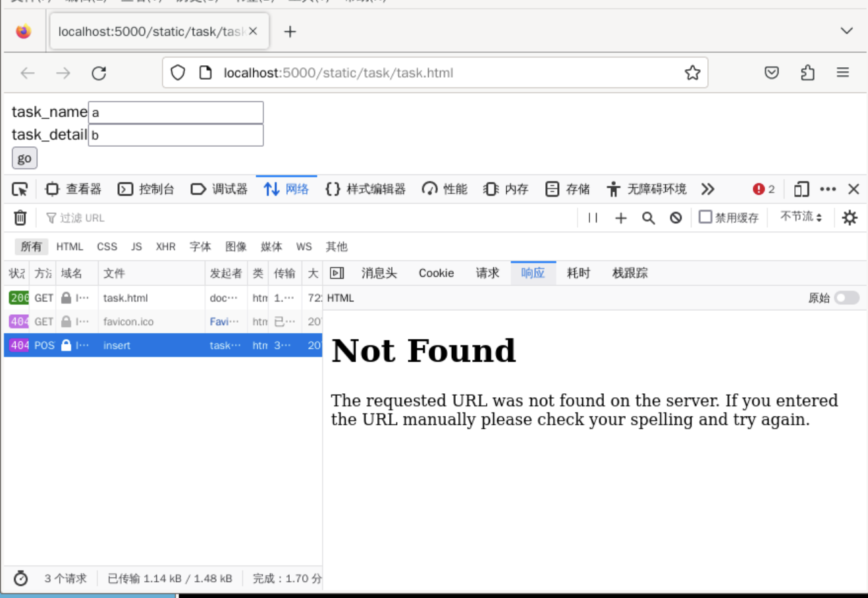This screenshot has width=868, height=598.
Task: Click the error count badge
Action: click(x=763, y=189)
